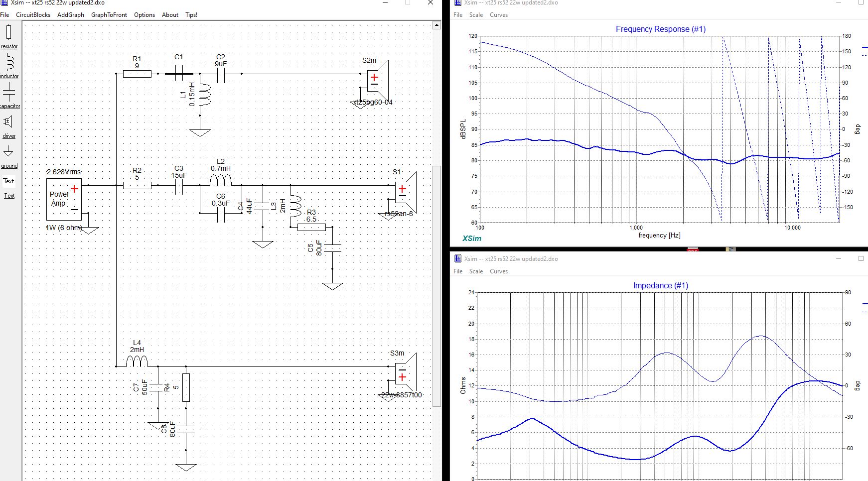Click the schematic scrollbar up arrow
This screenshot has height=481, width=868.
pyautogui.click(x=436, y=25)
